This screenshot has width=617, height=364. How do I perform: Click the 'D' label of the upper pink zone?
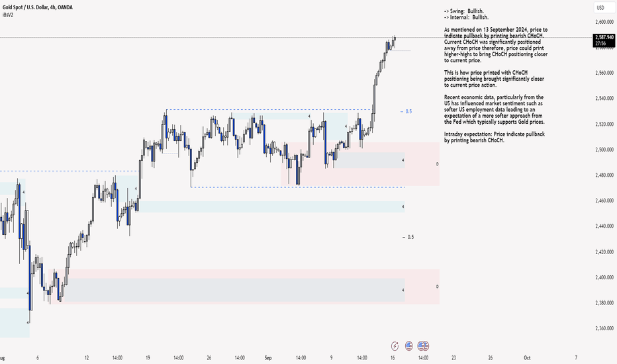pyautogui.click(x=437, y=164)
